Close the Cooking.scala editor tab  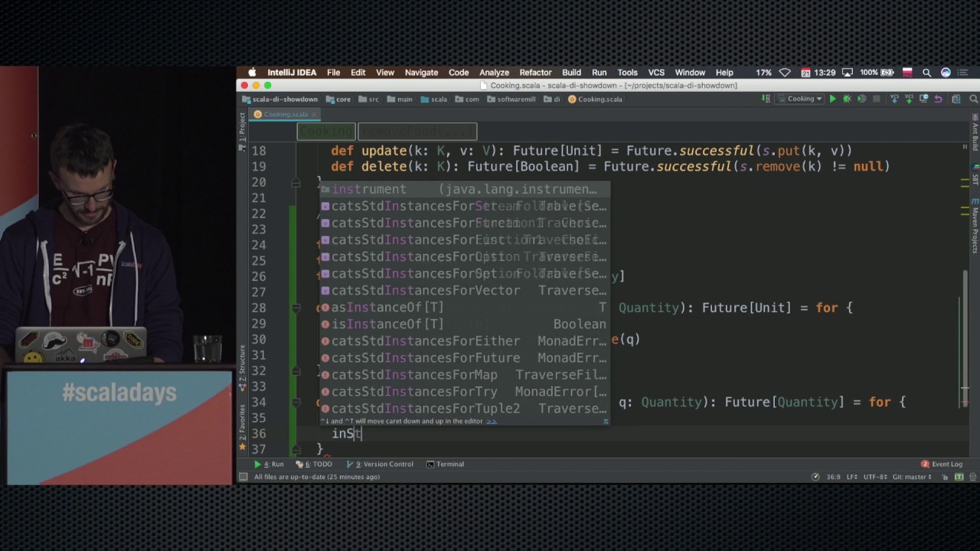[x=314, y=114]
